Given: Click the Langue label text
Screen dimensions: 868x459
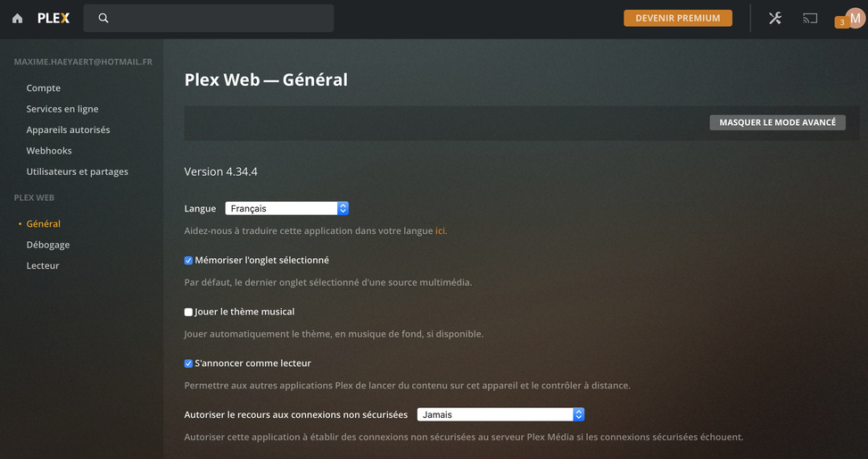Looking at the screenshot, I should click(x=200, y=209).
